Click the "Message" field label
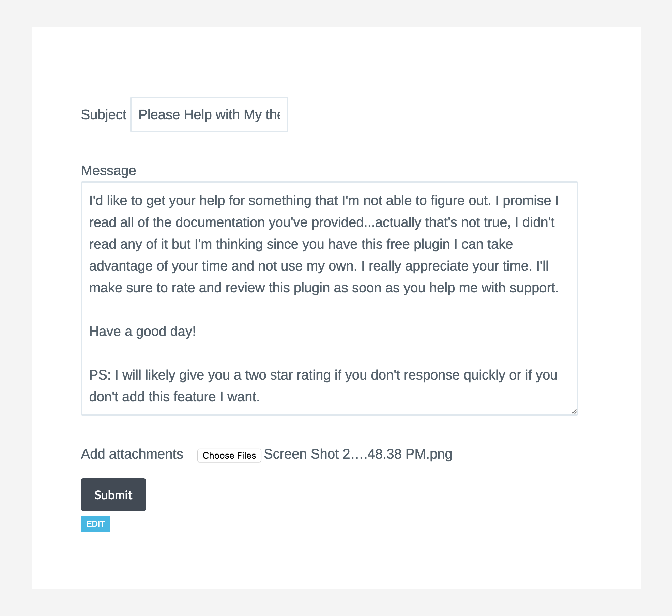This screenshot has width=672, height=616. click(x=108, y=170)
